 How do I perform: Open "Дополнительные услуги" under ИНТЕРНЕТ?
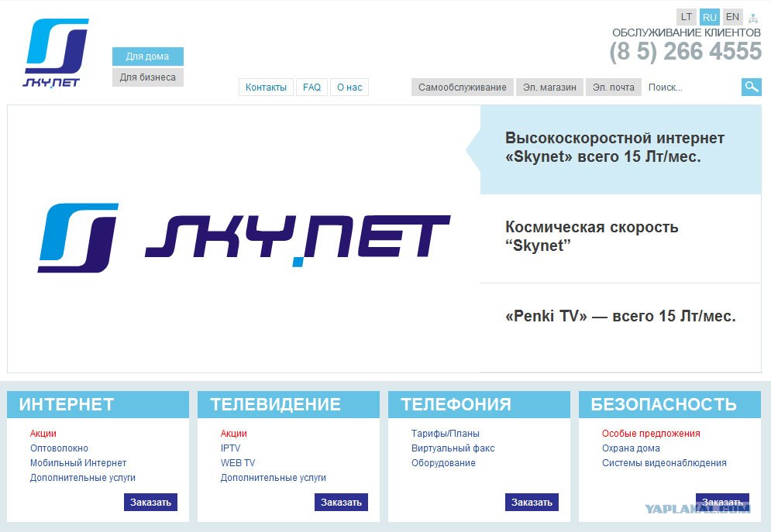tap(83, 478)
